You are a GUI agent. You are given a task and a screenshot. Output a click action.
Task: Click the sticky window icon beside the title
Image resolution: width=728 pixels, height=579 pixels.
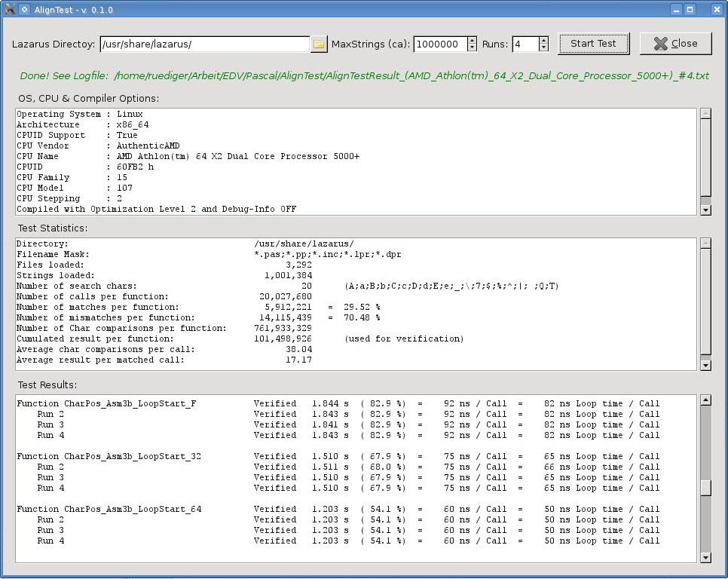click(x=24, y=10)
